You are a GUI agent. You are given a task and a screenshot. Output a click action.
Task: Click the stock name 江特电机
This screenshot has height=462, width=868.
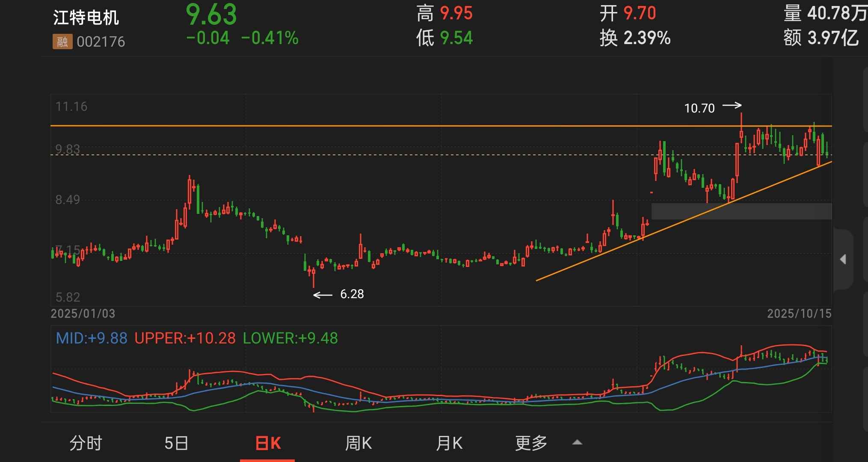[x=86, y=18]
